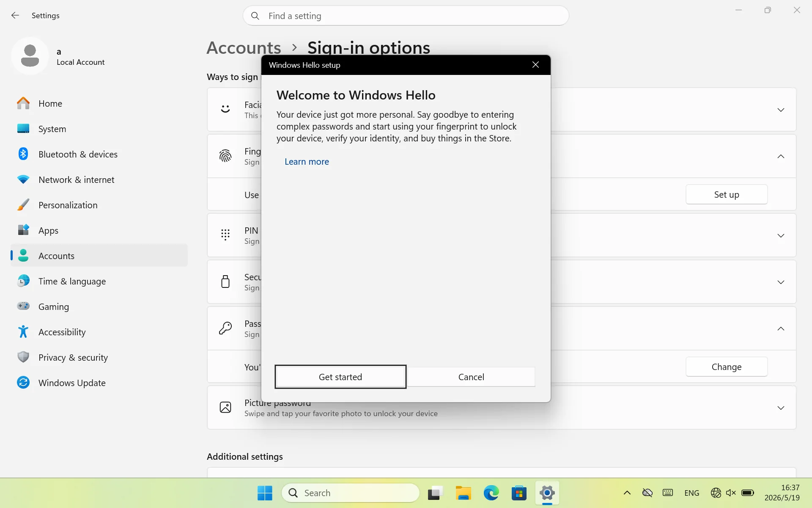Image resolution: width=812 pixels, height=508 pixels.
Task: Click the facial recognition smiley icon
Action: pyautogui.click(x=225, y=109)
